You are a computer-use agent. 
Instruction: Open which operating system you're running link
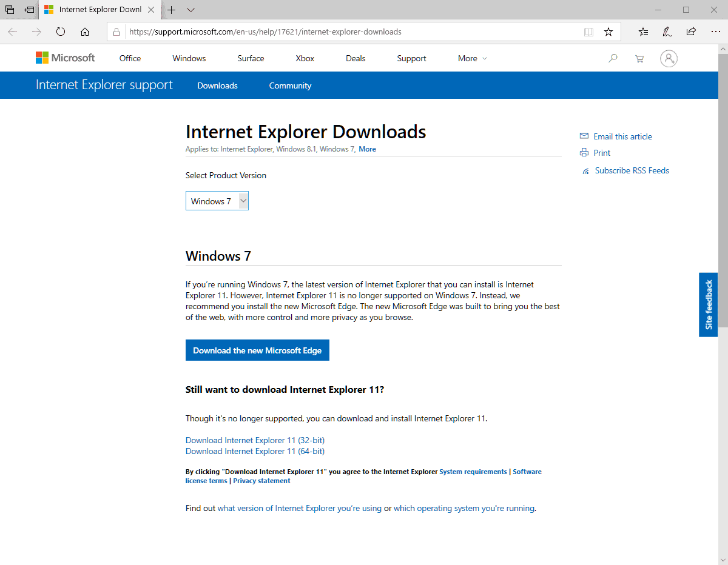pyautogui.click(x=464, y=508)
